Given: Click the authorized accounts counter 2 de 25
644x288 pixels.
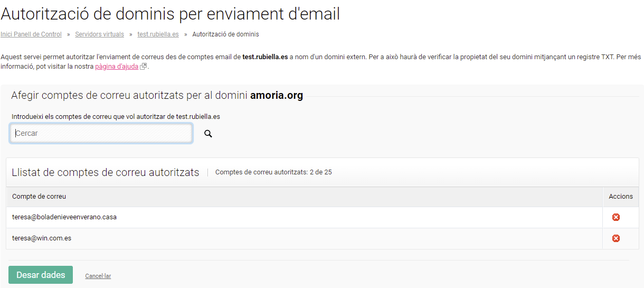Looking at the screenshot, I should click(x=273, y=172).
